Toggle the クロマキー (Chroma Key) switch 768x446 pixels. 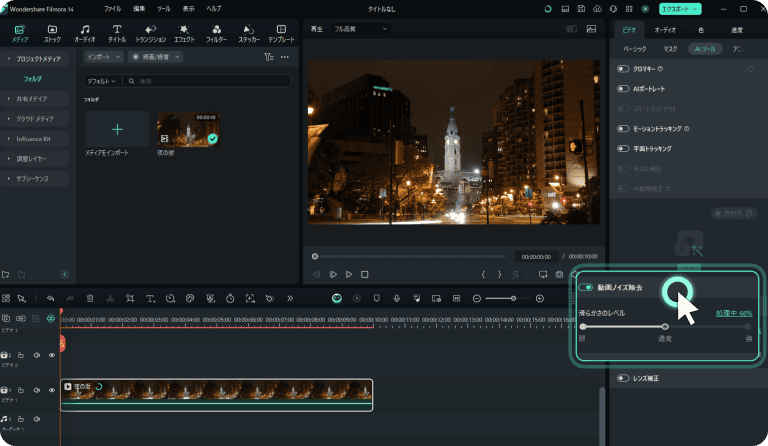point(623,69)
